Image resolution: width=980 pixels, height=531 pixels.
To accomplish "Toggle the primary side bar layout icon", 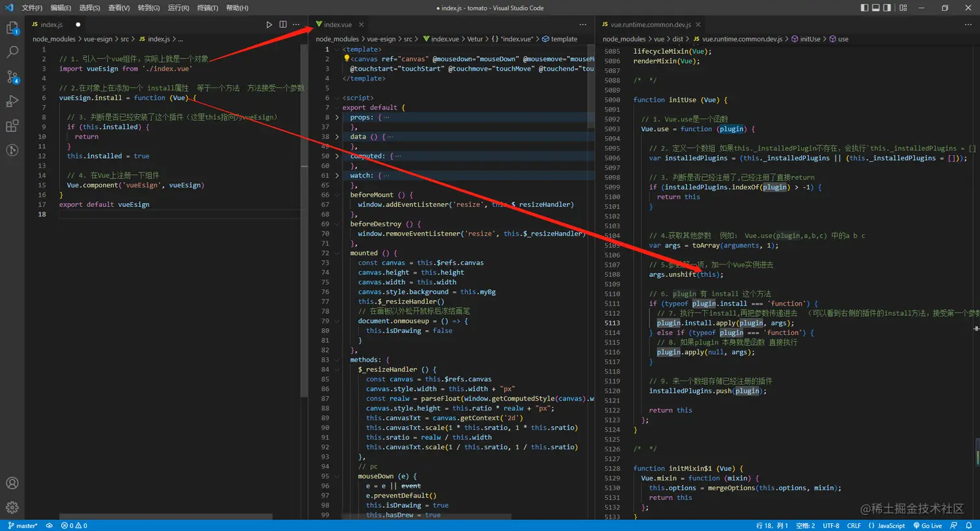I will coord(865,8).
